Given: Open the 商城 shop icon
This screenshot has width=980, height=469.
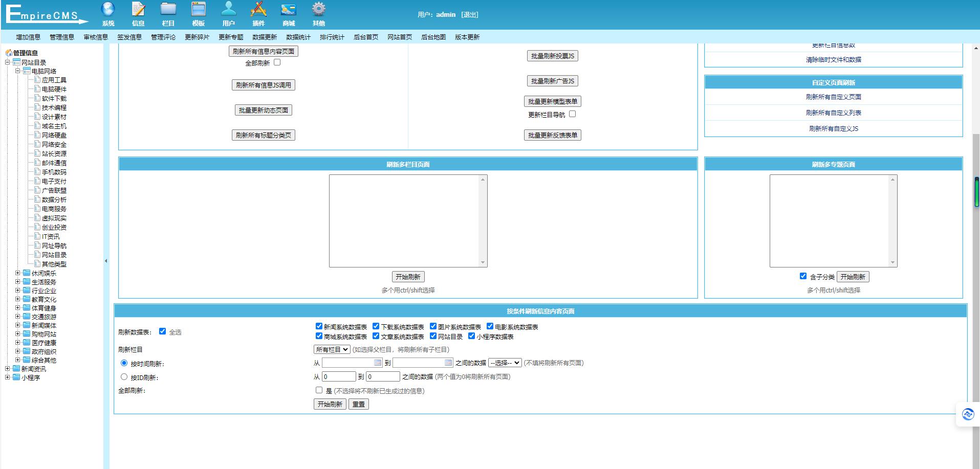Looking at the screenshot, I should coord(288,13).
